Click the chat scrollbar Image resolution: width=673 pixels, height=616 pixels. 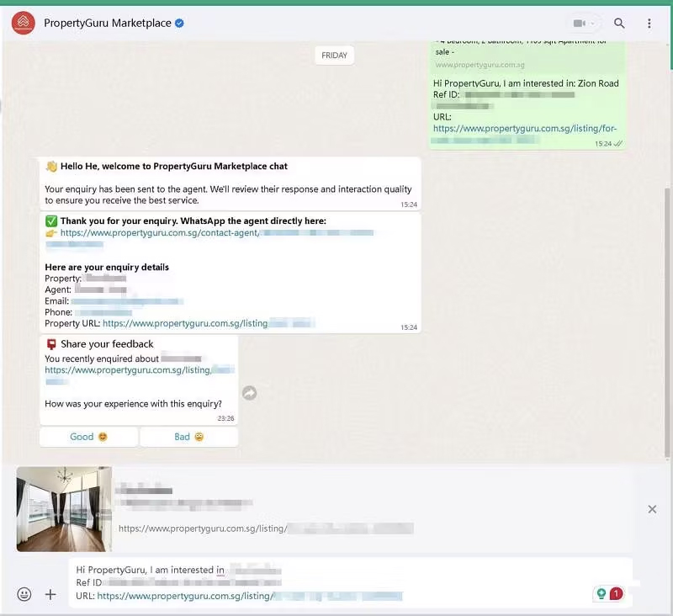point(666,322)
